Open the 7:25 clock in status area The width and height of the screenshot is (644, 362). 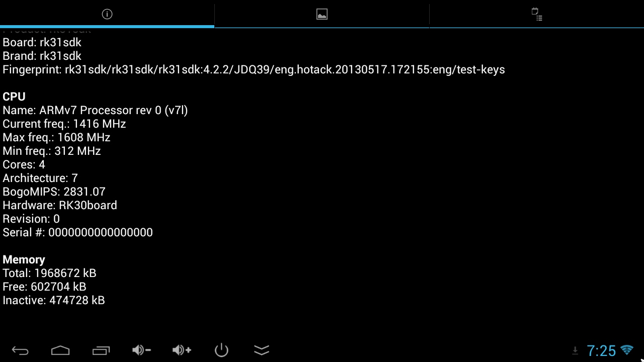point(601,350)
